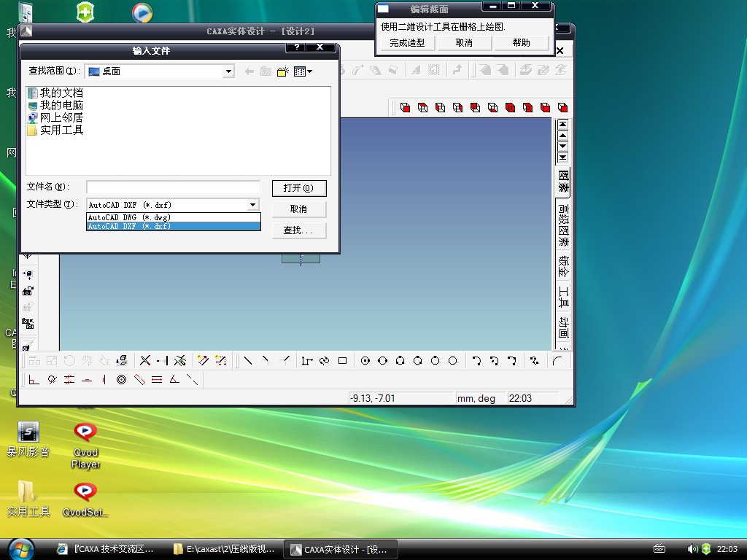
Task: Open the view menu in file dialog
Action: (303, 71)
